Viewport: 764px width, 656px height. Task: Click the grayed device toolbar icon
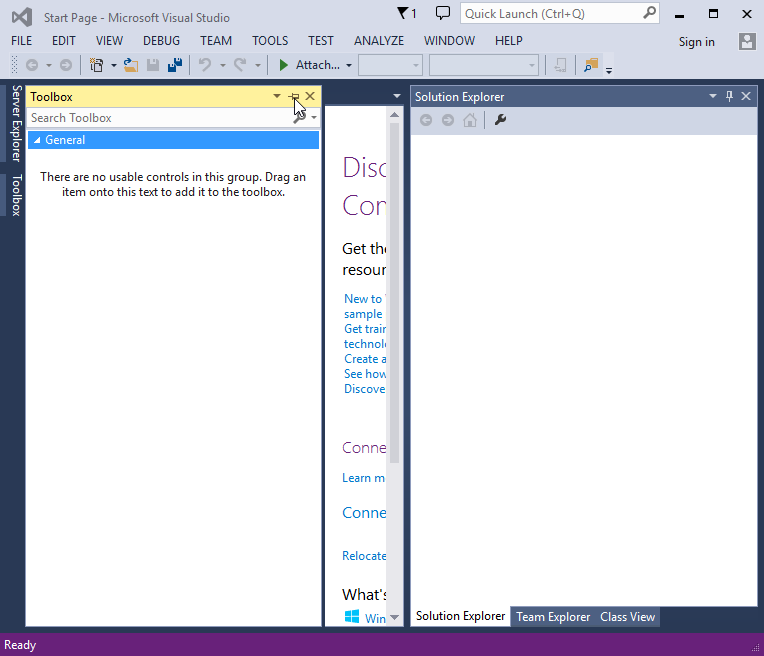[x=560, y=65]
